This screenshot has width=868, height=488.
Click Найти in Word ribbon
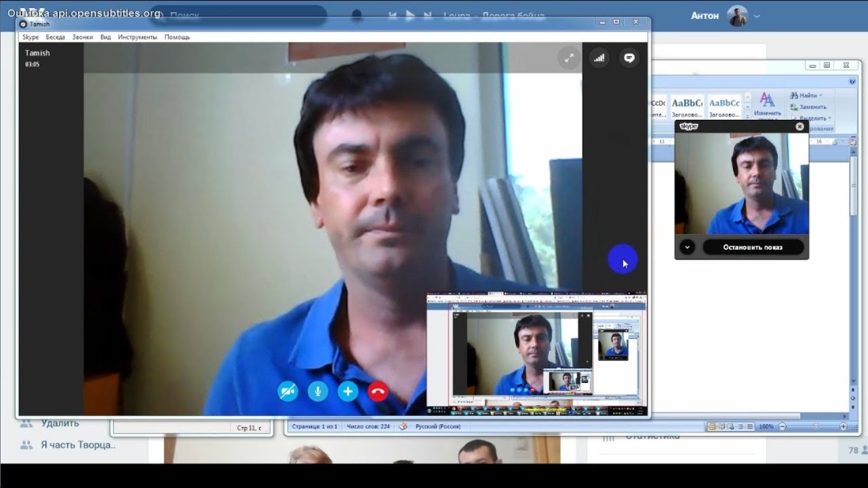[807, 96]
